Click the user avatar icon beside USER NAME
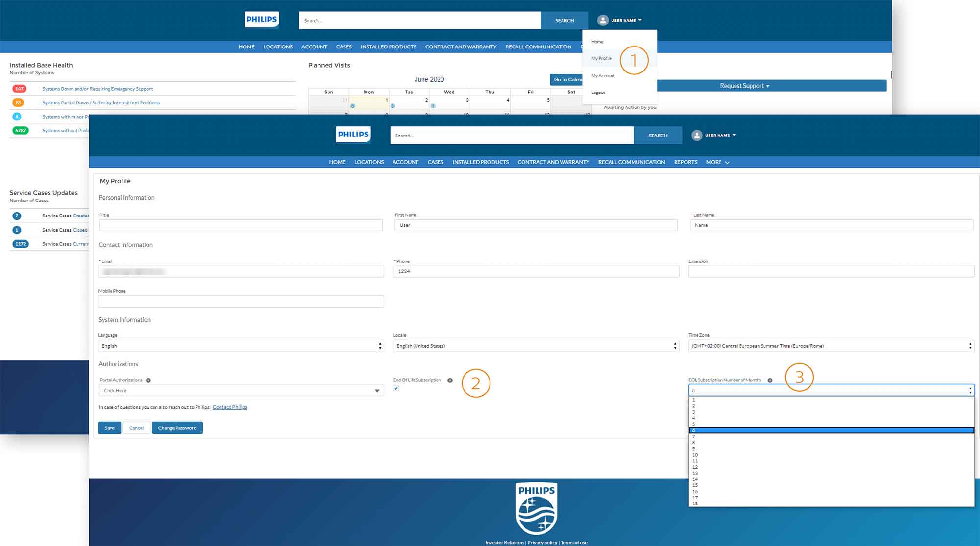Image resolution: width=980 pixels, height=546 pixels. coord(696,135)
